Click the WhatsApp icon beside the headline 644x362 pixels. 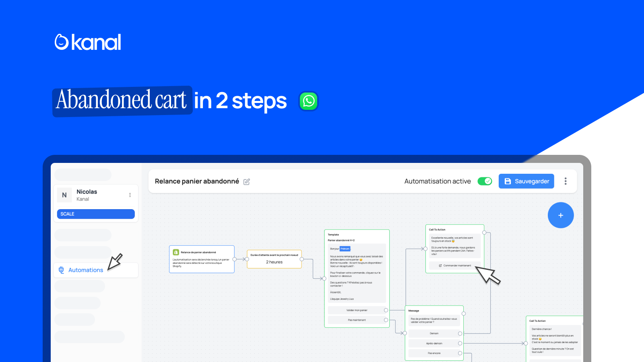(309, 101)
